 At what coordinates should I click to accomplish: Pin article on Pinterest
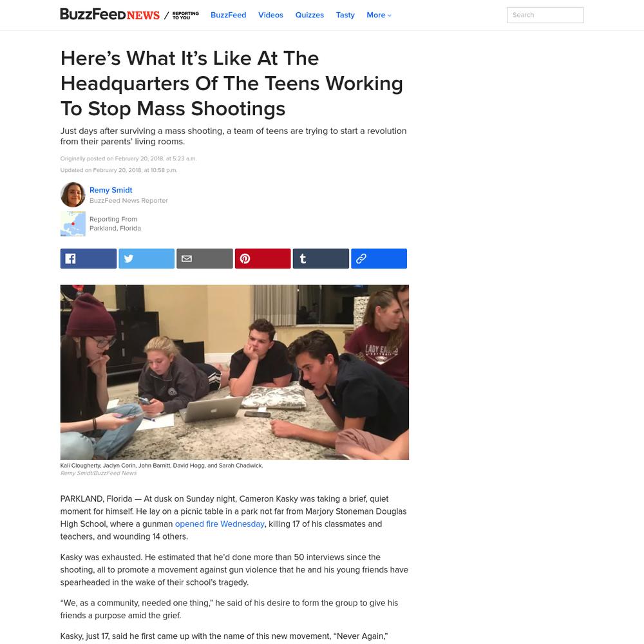[263, 258]
